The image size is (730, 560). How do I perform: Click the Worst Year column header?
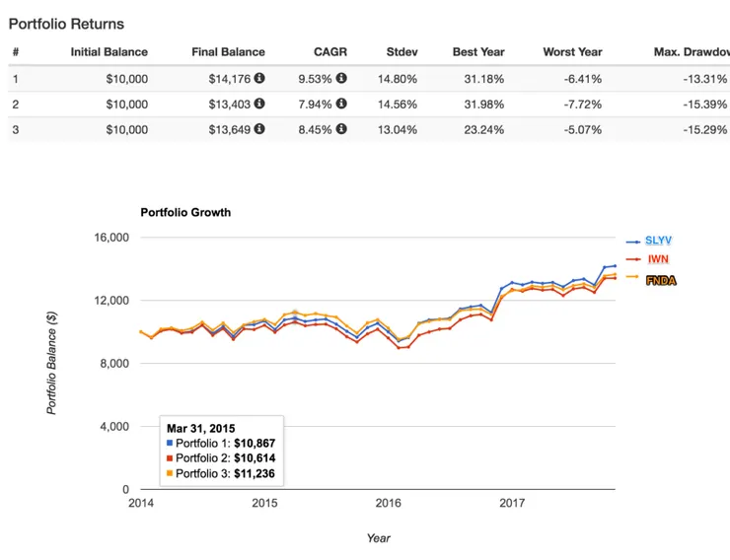571,52
